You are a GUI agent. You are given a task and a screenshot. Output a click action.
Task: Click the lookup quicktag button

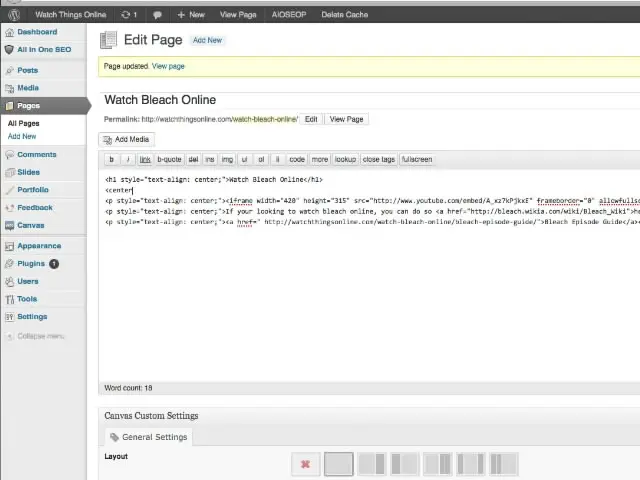pyautogui.click(x=345, y=160)
